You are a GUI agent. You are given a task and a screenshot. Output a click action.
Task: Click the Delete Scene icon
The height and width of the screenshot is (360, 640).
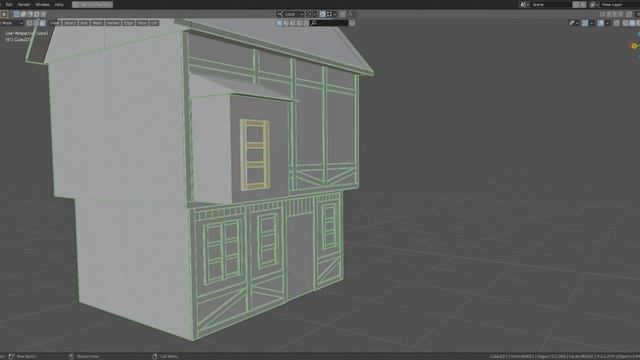582,4
